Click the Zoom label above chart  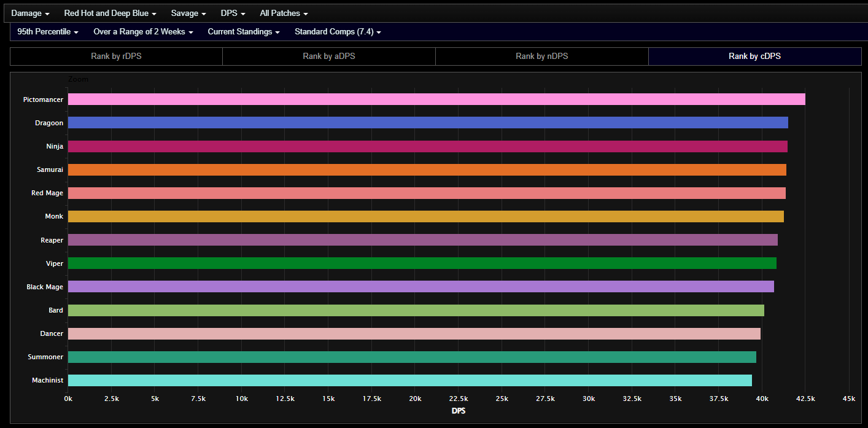(x=79, y=79)
